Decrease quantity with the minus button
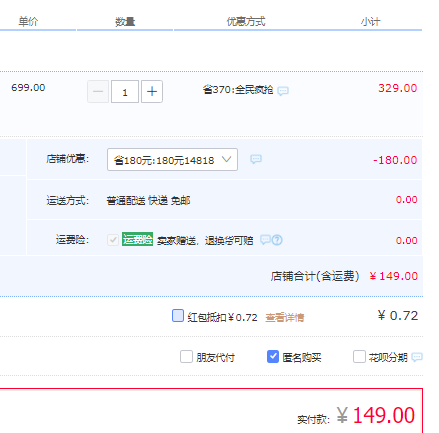This screenshot has height=433, width=439. (98, 91)
